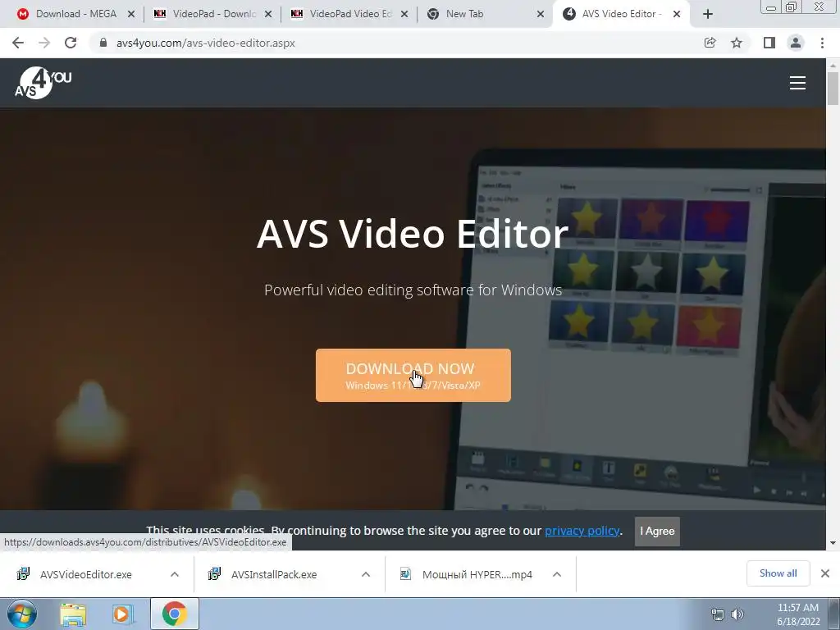Click the AVS Video Editor heading
Viewport: 840px width, 630px height.
pyautogui.click(x=413, y=234)
